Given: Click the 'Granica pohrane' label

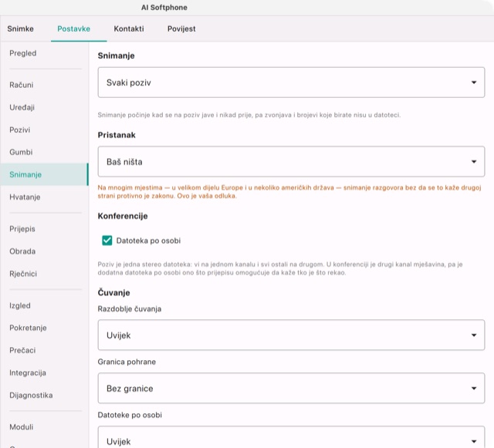Looking at the screenshot, I should (x=127, y=362).
